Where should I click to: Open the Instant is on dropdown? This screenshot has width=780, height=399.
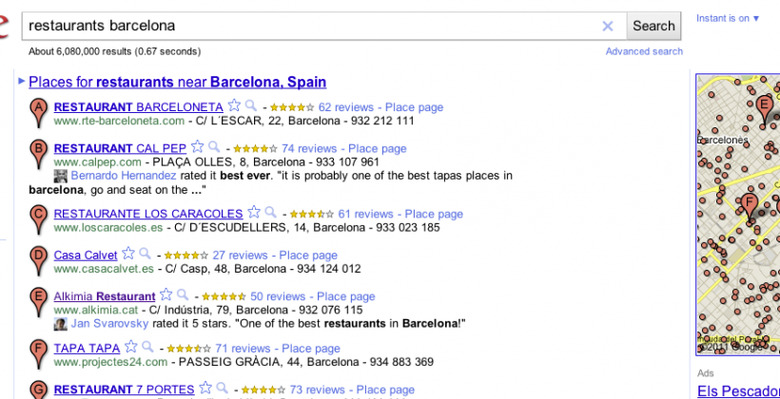[x=728, y=18]
